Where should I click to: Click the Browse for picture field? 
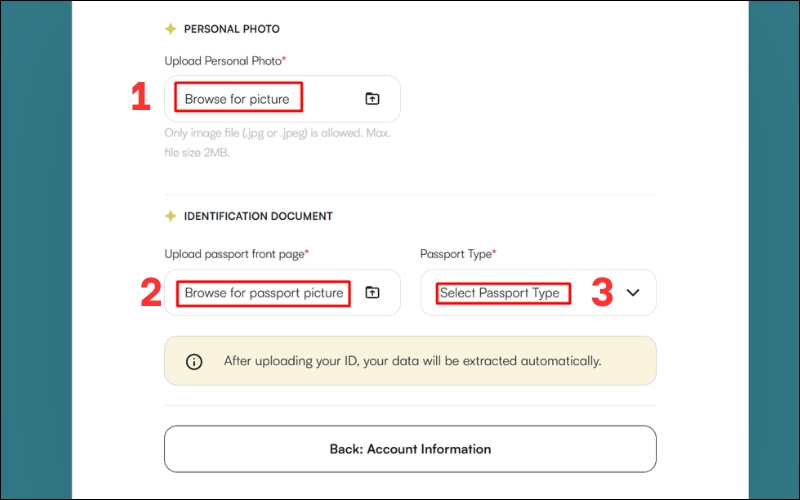(238, 99)
